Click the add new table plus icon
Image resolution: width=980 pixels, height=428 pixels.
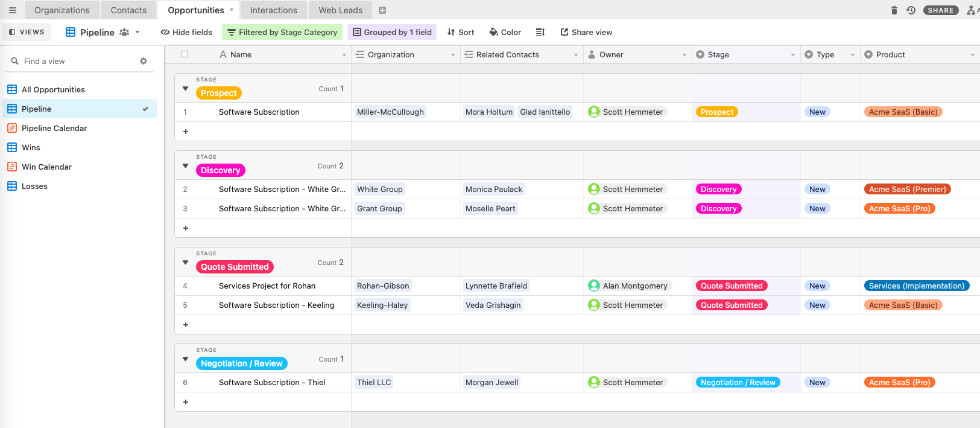coord(382,10)
